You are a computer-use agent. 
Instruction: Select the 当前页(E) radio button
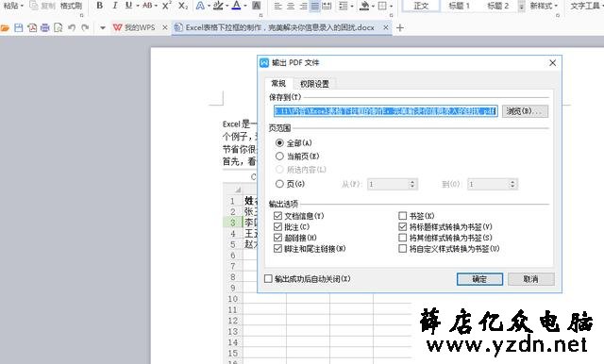coord(279,157)
